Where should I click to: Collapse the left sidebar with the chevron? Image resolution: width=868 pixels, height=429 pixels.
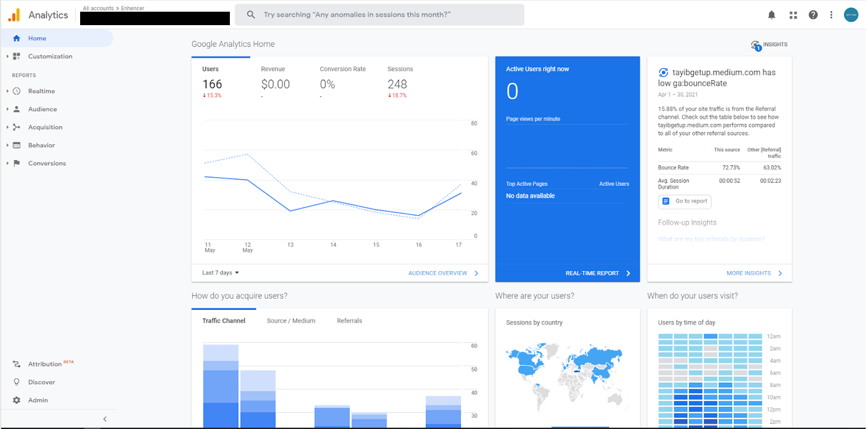pyautogui.click(x=105, y=419)
